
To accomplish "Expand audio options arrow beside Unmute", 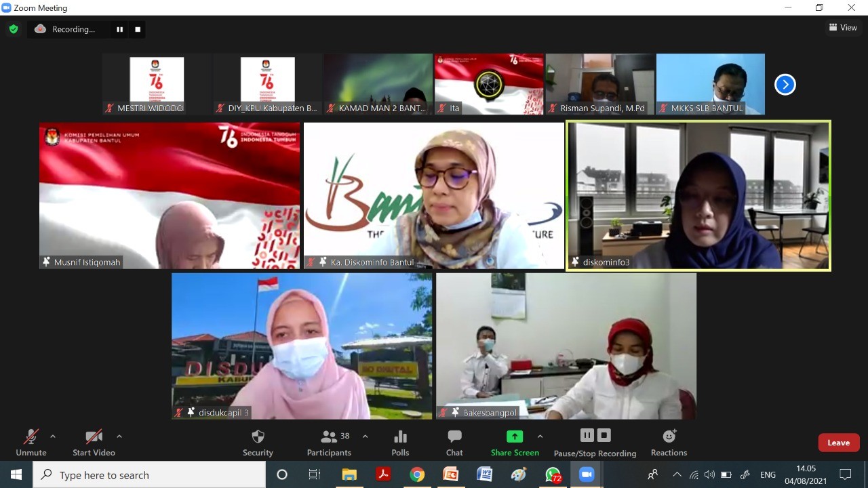I will tap(53, 436).
